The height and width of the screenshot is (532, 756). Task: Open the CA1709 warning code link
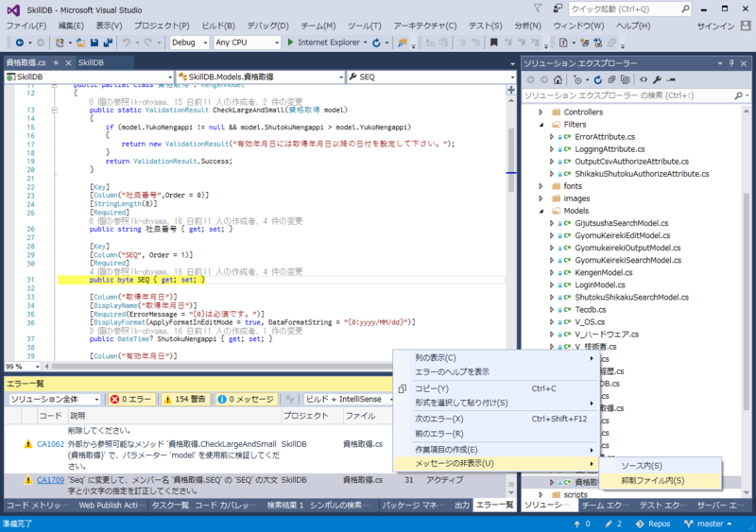pyautogui.click(x=50, y=480)
